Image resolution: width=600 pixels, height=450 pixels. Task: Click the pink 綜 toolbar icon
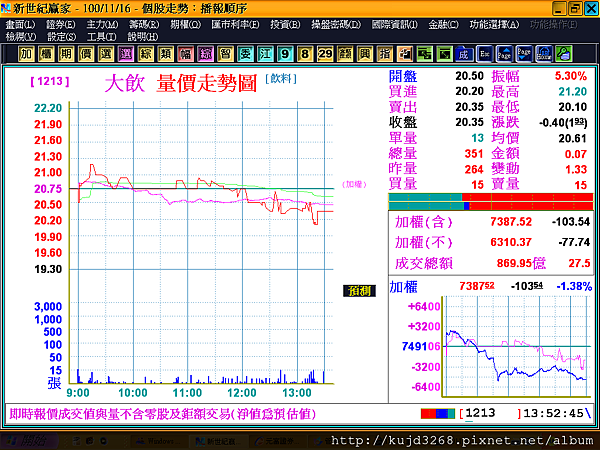205,54
